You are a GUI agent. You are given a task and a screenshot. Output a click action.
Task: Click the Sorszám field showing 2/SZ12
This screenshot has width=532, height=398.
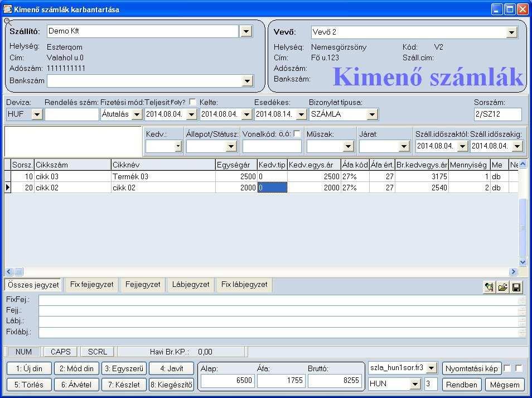pyautogui.click(x=497, y=114)
